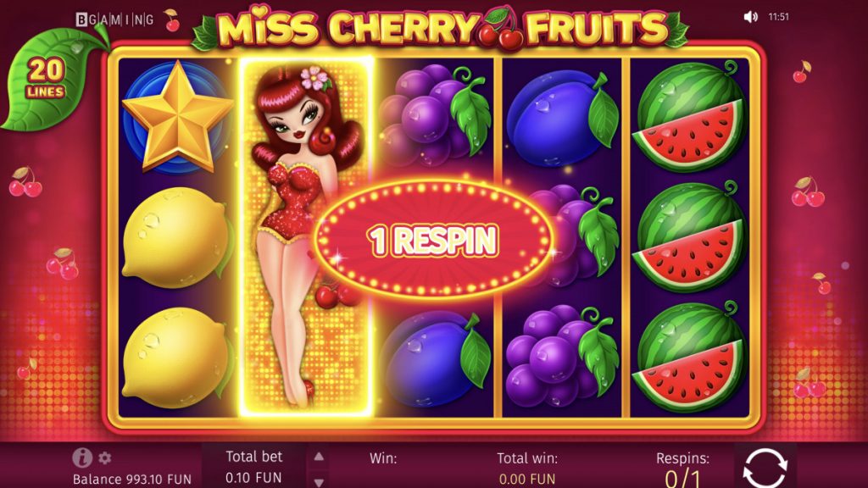Click the bottom watermelon on fifth reel
The image size is (868, 488).
[x=689, y=357]
